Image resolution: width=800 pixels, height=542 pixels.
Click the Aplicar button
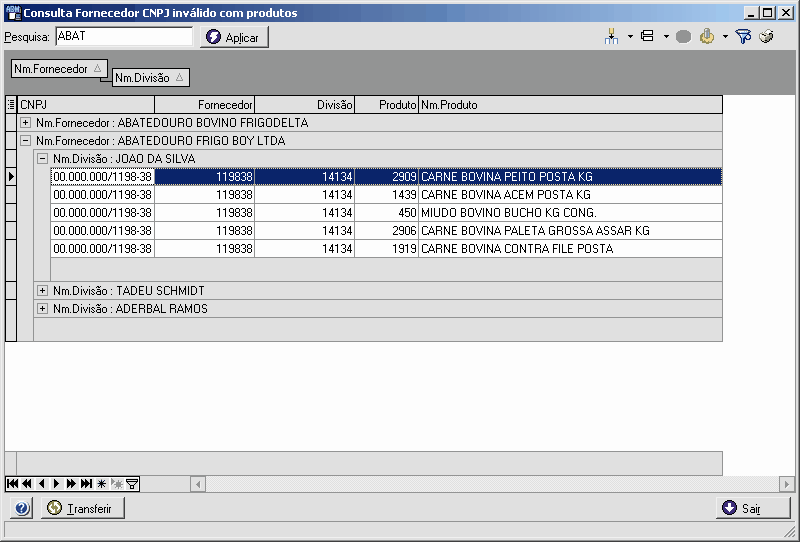(234, 37)
